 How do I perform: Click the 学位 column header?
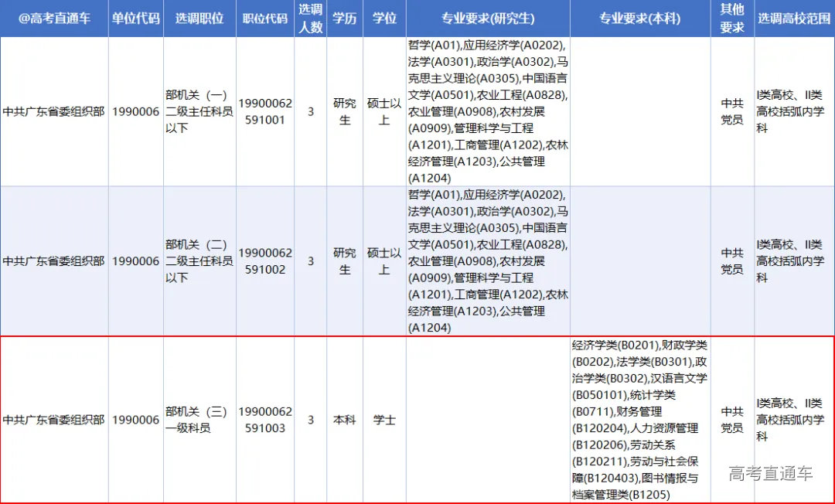pos(384,19)
